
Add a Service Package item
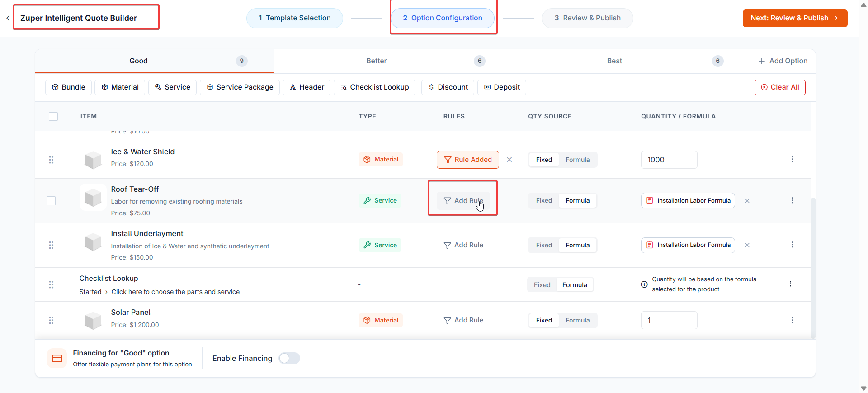(x=240, y=87)
